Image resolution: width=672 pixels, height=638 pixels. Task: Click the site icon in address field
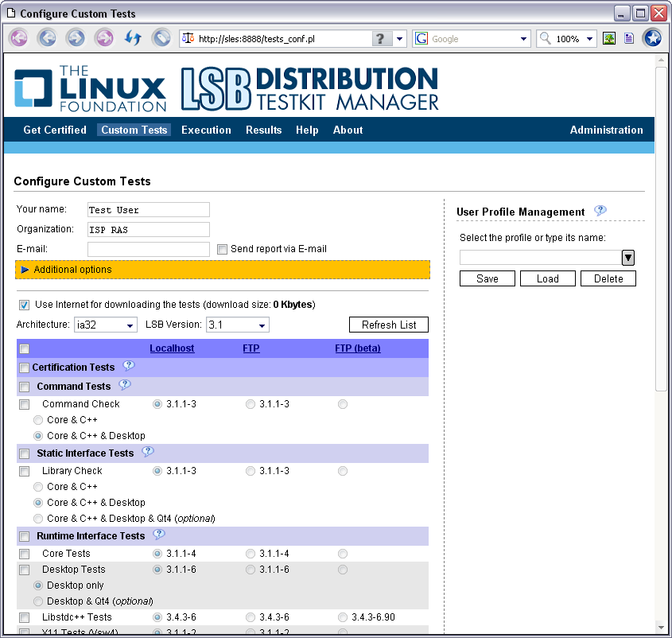pos(188,39)
